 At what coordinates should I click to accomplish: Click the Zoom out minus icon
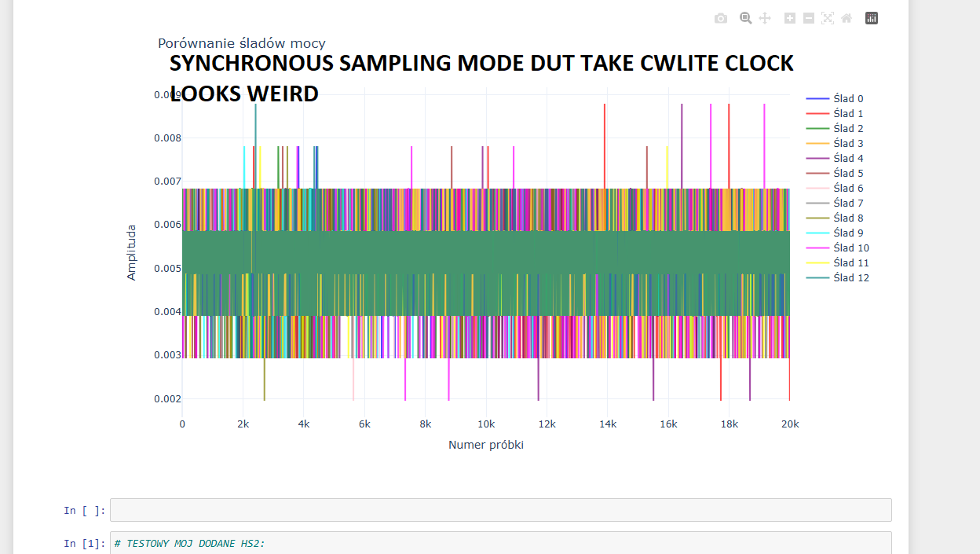coord(809,18)
